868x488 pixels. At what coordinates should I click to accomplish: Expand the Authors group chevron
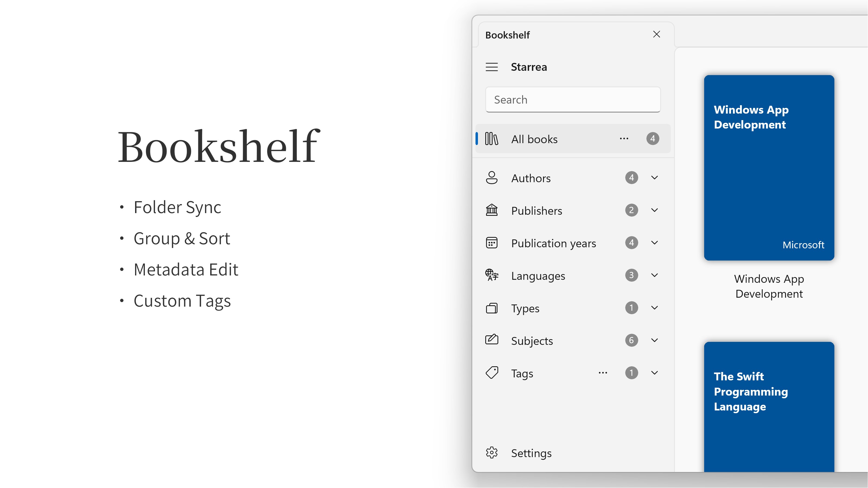point(654,178)
